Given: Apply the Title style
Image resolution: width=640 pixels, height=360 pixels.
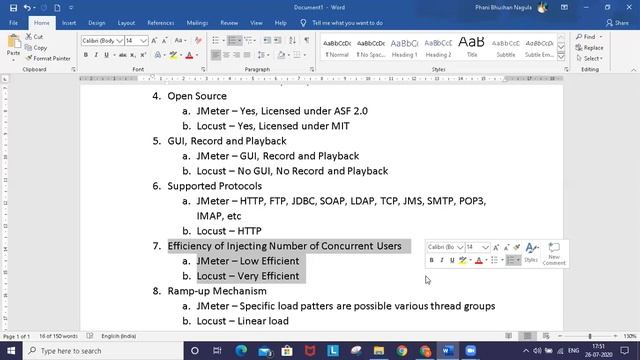Looking at the screenshot, I should pos(471,48).
